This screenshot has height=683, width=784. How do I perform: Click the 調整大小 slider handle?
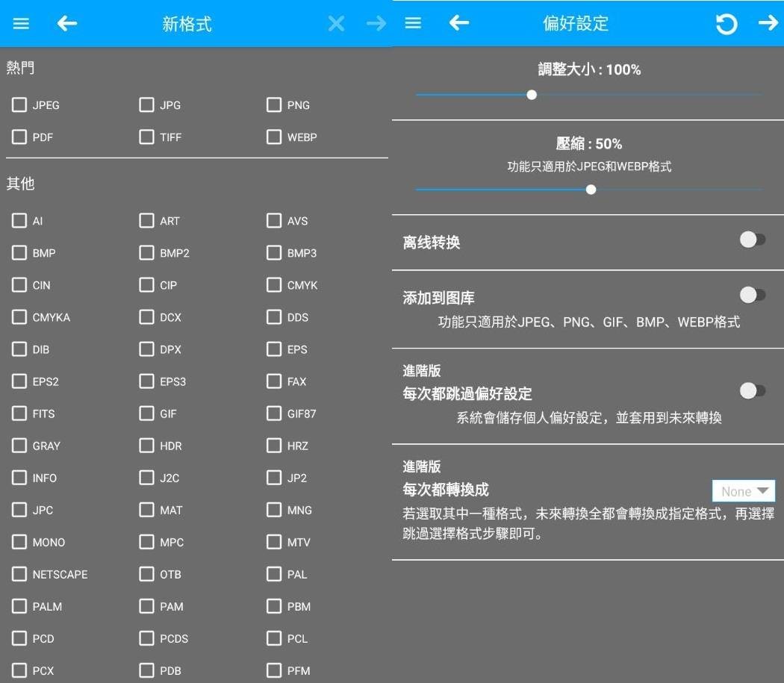point(532,95)
